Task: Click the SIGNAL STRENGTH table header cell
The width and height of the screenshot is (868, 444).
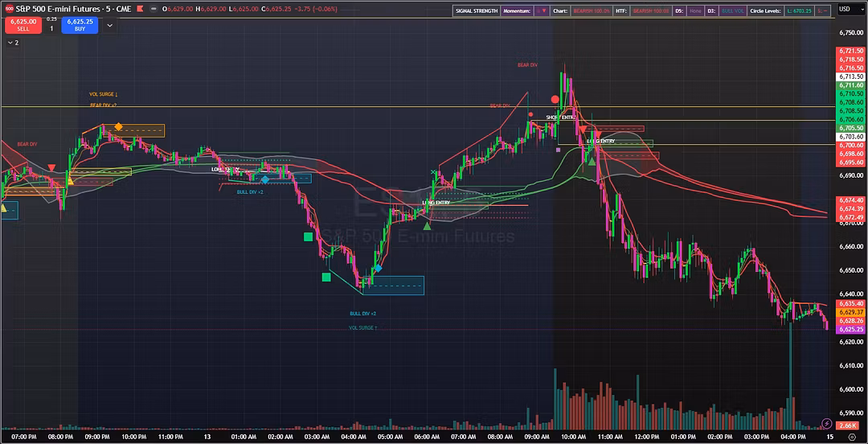Action: point(475,11)
